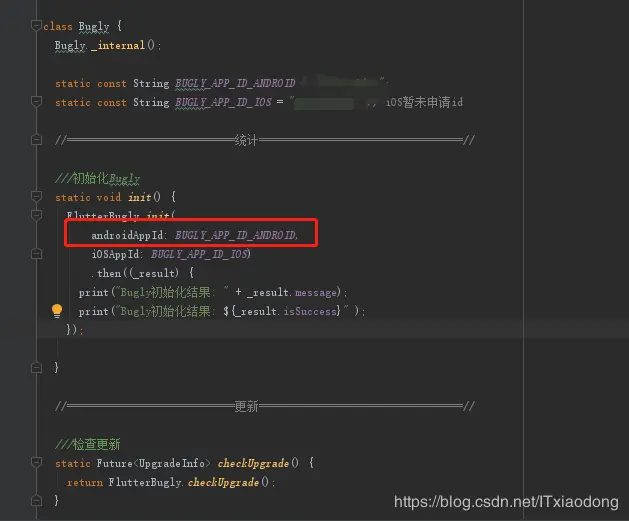Image resolution: width=629 pixels, height=521 pixels.
Task: Click the closing '});' line
Action: tap(75, 330)
